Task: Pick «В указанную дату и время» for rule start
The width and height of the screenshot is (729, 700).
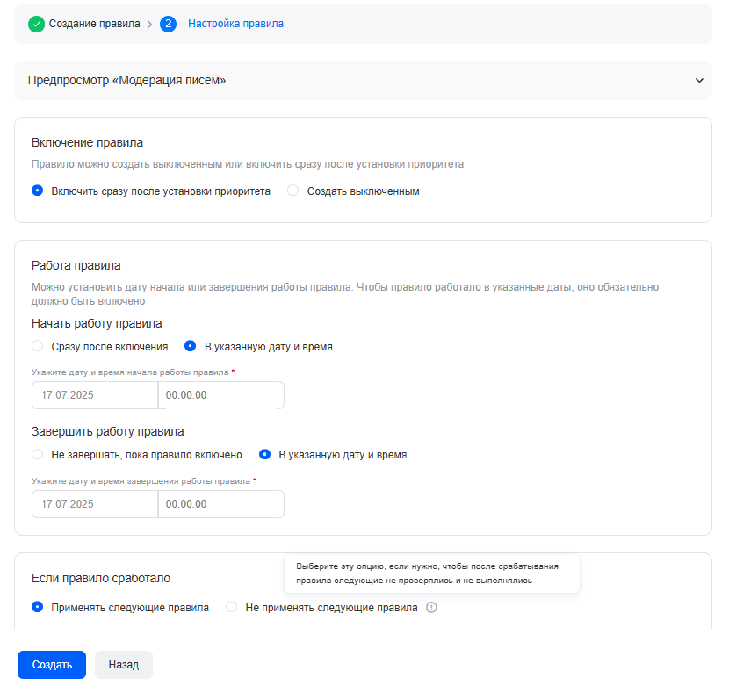Action: (190, 347)
